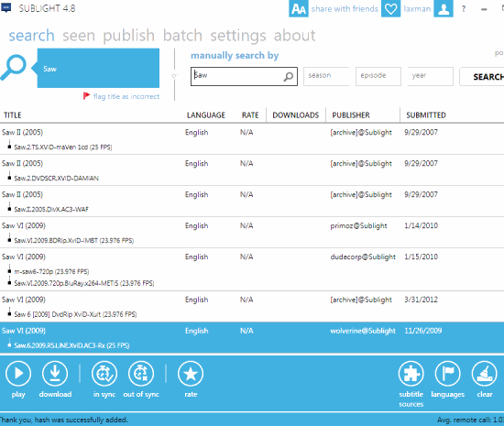
Task: Select release Saw 6 [2009] DvdRip XviD-Xult
Action: (75, 314)
